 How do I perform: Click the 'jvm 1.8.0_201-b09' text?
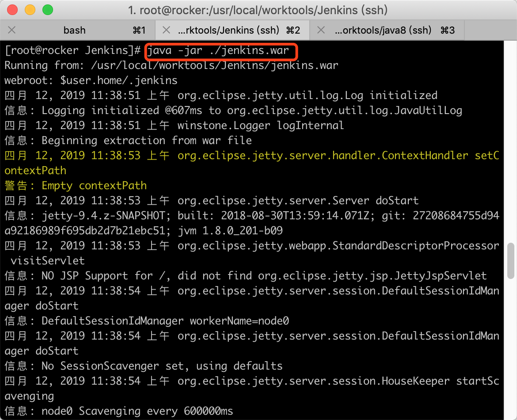[x=230, y=231]
